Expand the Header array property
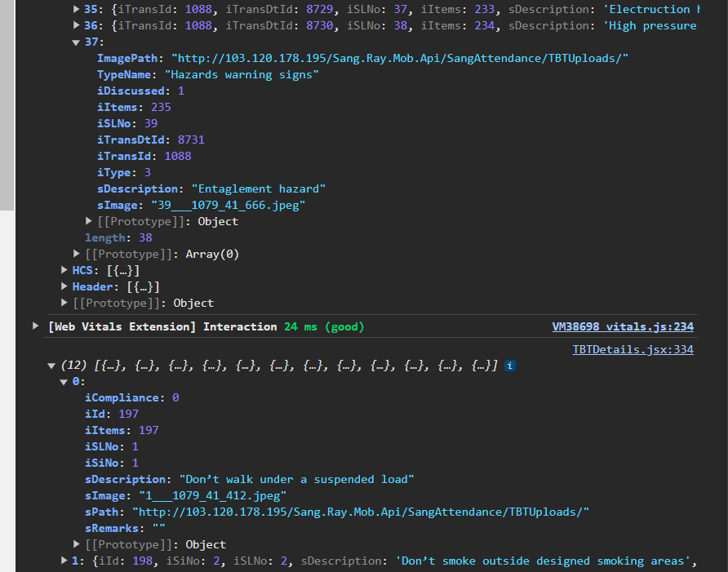 pos(64,286)
